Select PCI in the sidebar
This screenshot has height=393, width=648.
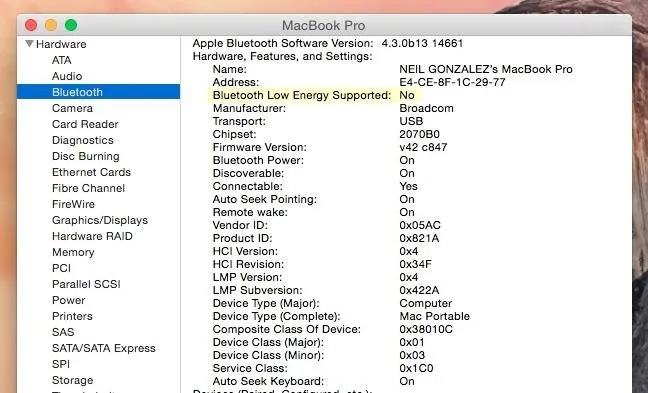(61, 268)
